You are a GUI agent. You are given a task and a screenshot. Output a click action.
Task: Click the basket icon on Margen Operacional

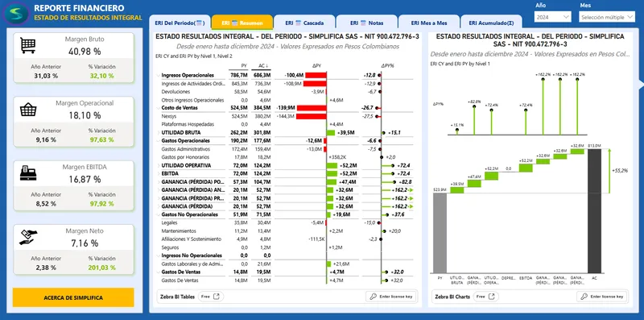click(28, 110)
